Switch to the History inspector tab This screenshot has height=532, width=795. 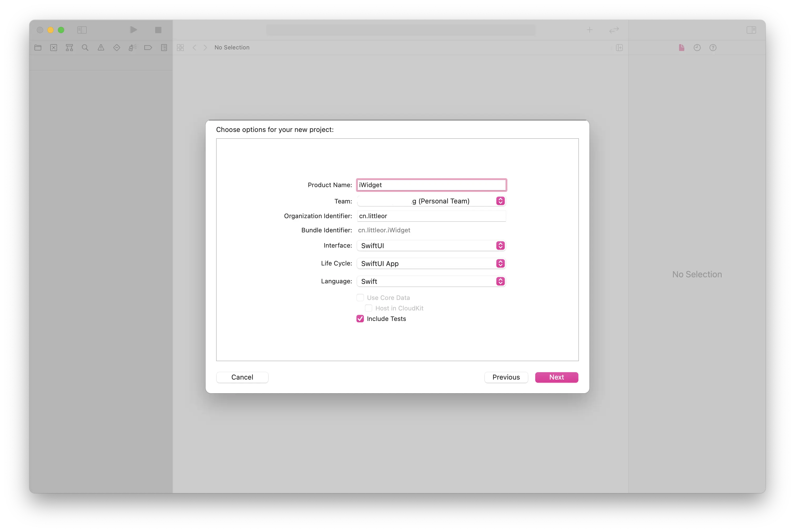coord(697,48)
